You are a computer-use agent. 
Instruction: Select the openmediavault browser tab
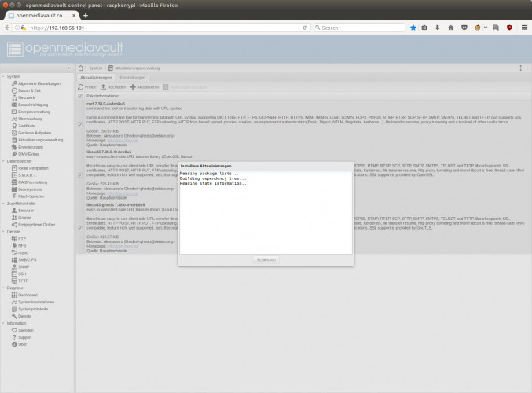pyautogui.click(x=42, y=15)
